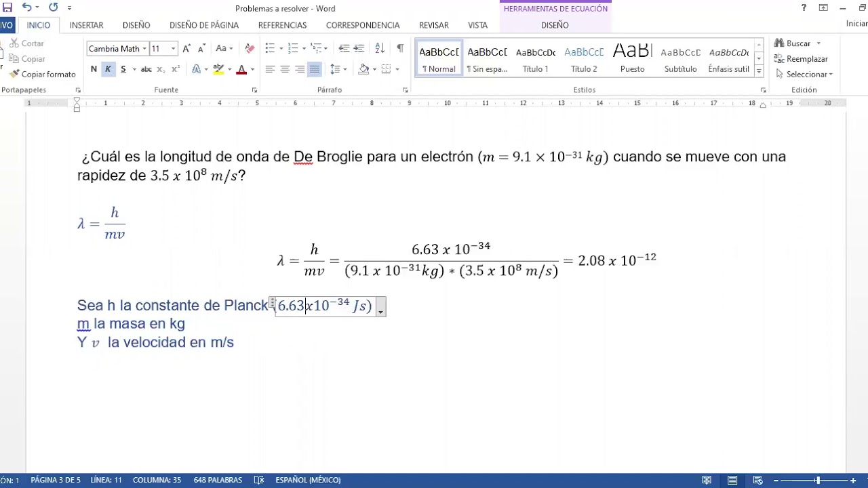Align text to the right

click(x=300, y=69)
